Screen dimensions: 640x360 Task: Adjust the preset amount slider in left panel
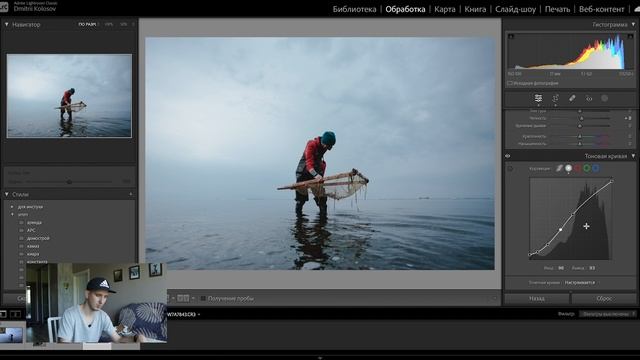pos(69,181)
